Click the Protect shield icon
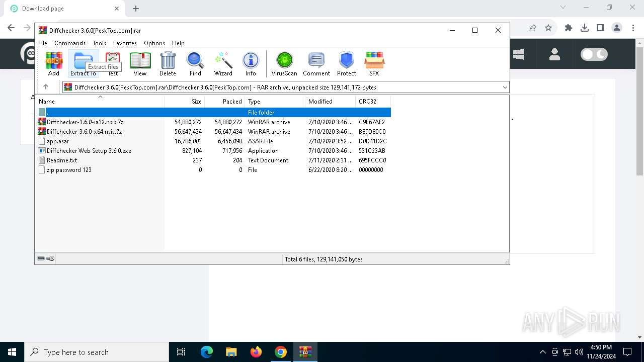Screen dimensions: 644x362 click(347, 64)
